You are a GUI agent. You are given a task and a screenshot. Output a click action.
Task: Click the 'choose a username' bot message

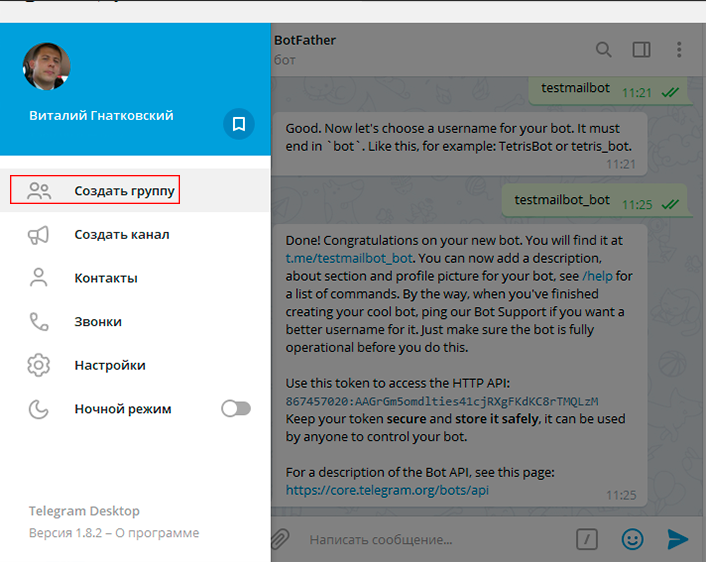pyautogui.click(x=460, y=144)
